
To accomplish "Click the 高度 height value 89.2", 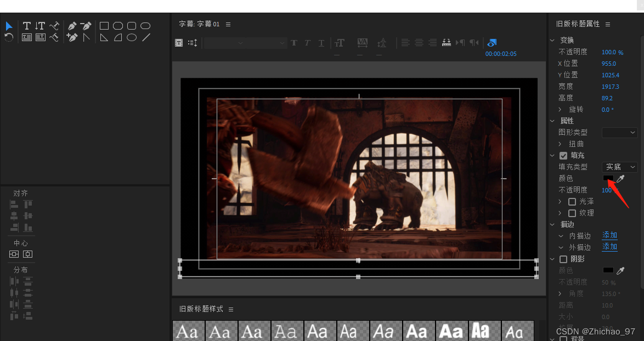I will point(607,98).
